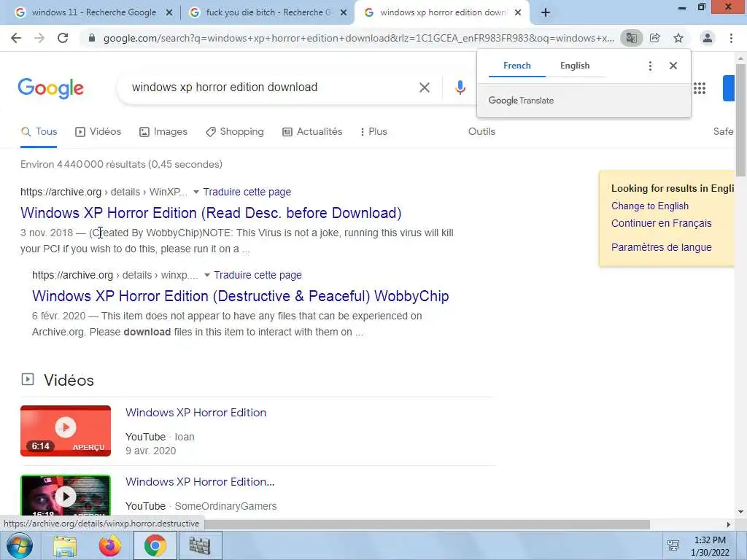Expand arrow beside first archive.org result URL
747x560 pixels.
pyautogui.click(x=196, y=192)
